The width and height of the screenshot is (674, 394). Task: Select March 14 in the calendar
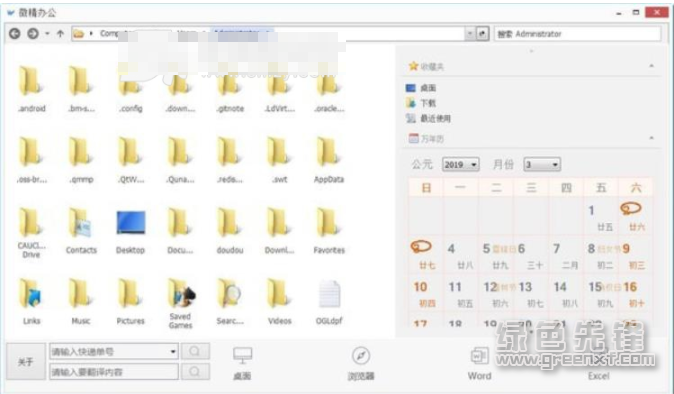click(x=565, y=294)
